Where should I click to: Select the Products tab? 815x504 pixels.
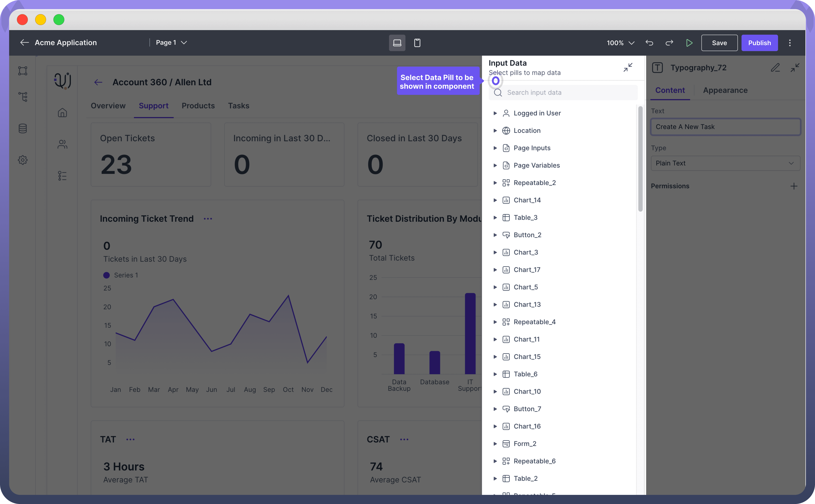tap(198, 106)
